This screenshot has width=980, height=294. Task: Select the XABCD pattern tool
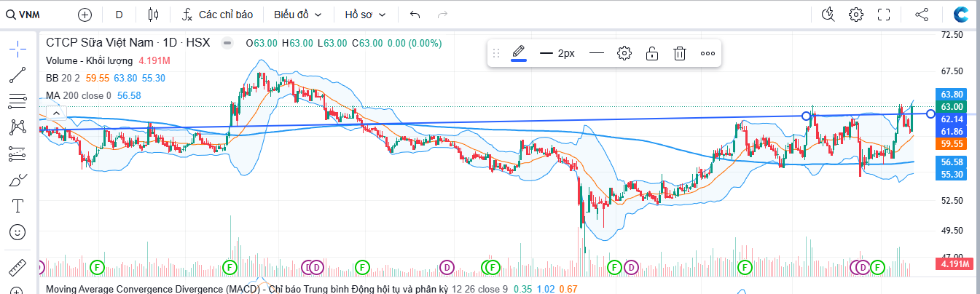tap(18, 127)
